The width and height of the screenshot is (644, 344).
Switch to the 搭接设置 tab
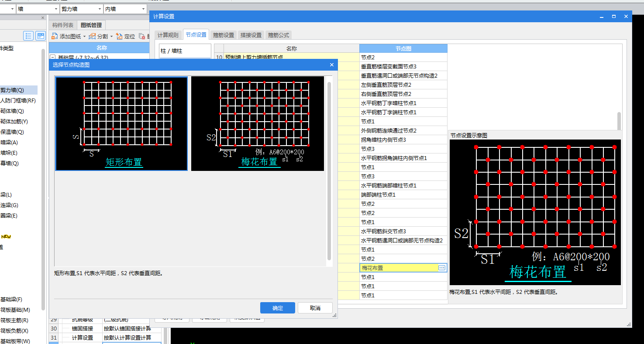click(x=251, y=35)
